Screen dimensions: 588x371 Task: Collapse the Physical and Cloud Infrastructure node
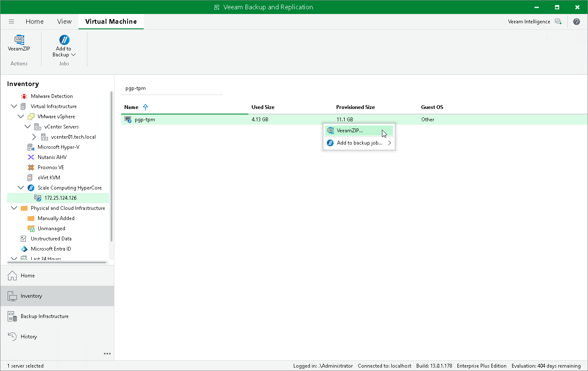tap(14, 208)
